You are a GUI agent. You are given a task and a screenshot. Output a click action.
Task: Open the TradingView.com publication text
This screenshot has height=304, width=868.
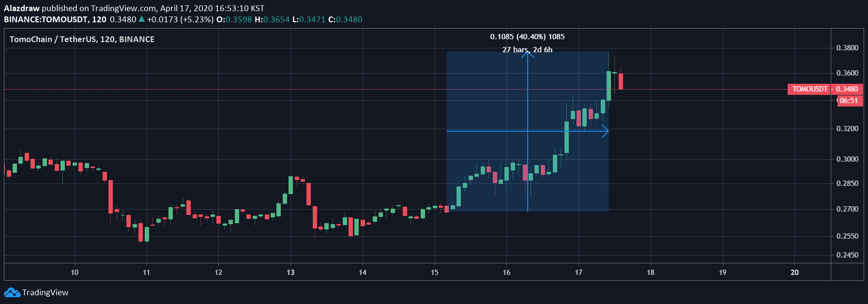(124, 8)
